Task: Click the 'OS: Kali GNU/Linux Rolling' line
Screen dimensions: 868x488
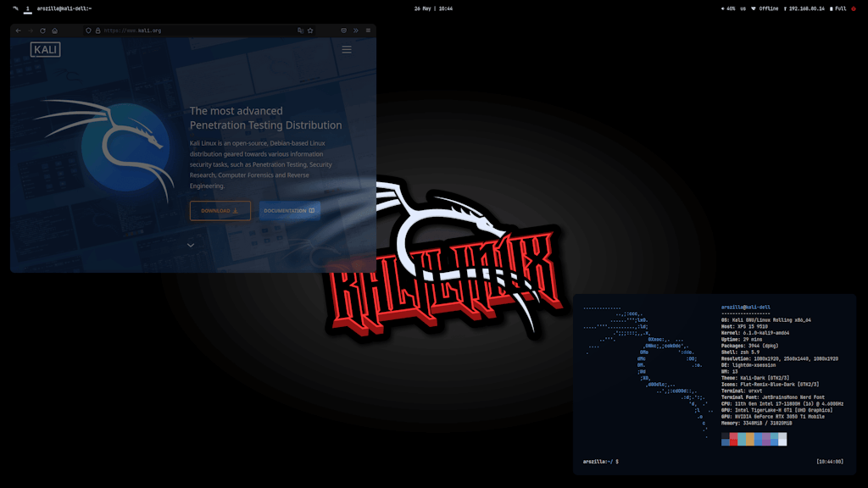Action: [766, 320]
